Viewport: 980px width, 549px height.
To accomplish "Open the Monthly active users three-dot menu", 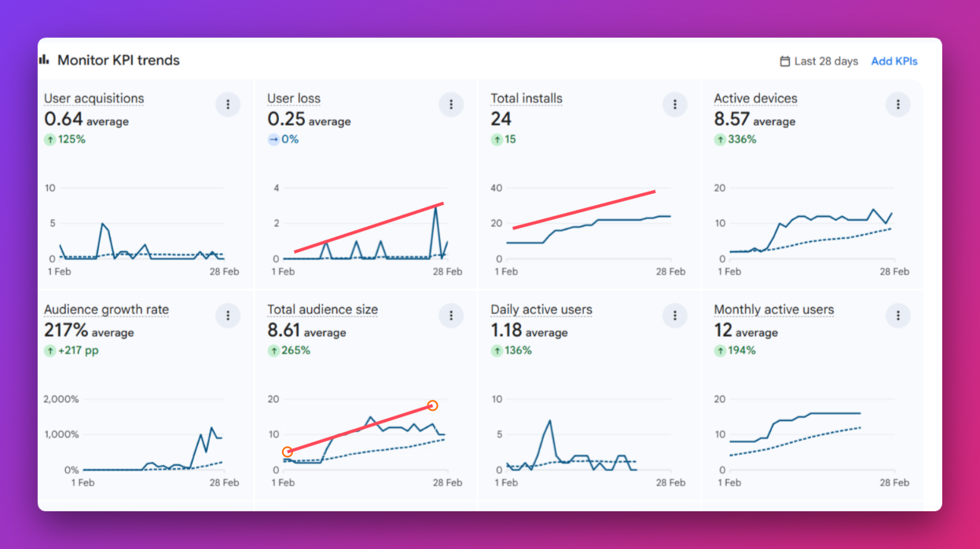I will coord(897,316).
